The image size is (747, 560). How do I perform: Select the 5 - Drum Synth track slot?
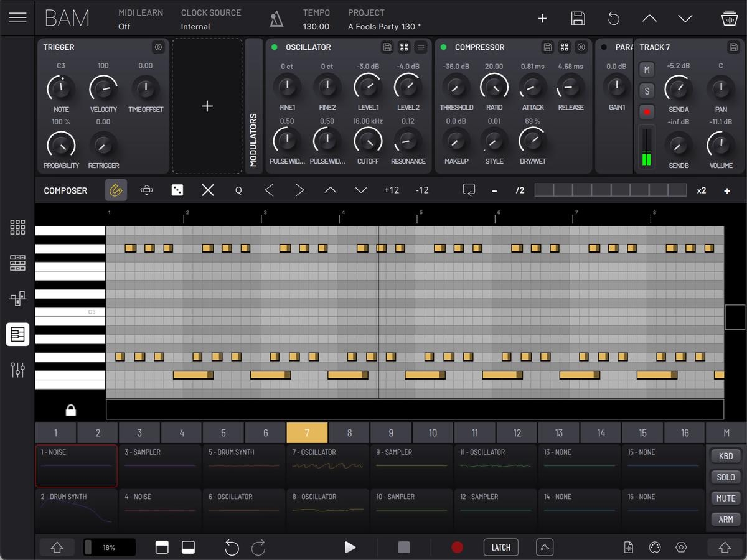[243, 465]
